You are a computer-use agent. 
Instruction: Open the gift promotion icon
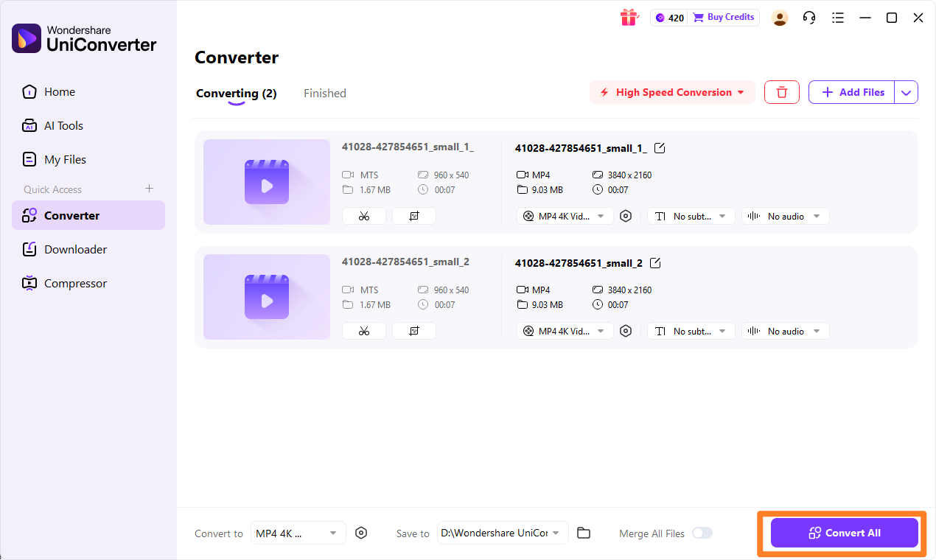coord(629,17)
